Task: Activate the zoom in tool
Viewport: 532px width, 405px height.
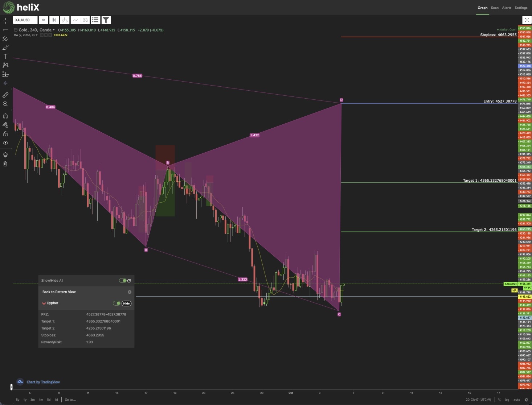Action: click(5, 104)
